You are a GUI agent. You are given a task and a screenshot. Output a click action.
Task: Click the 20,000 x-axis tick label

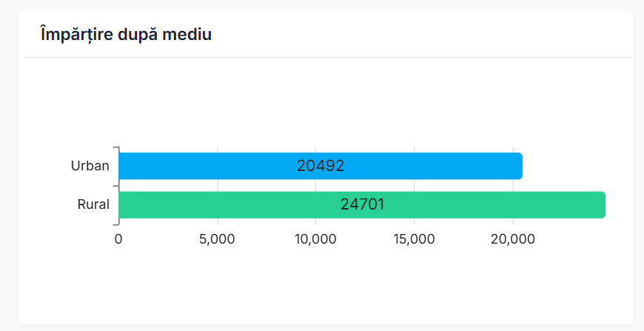513,239
